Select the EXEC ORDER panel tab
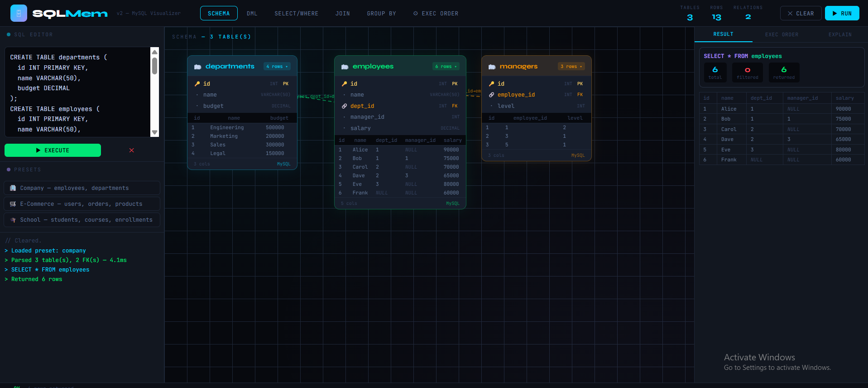Image resolution: width=868 pixels, height=388 pixels. (782, 34)
